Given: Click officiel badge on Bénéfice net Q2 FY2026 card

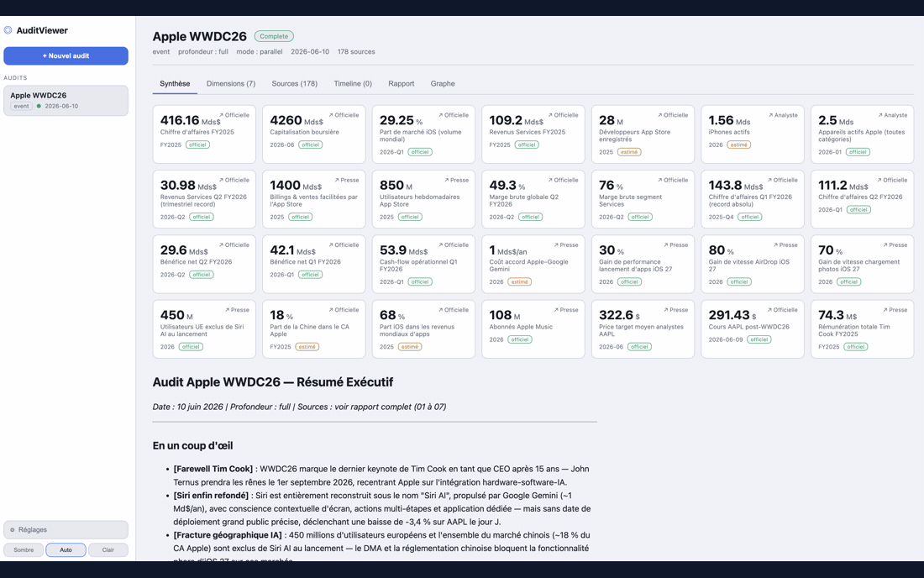Looking at the screenshot, I should click(x=202, y=275).
